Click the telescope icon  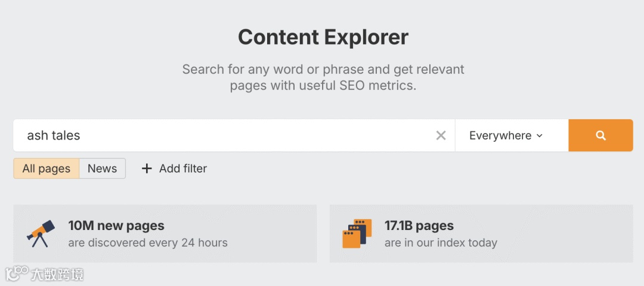[x=41, y=234]
